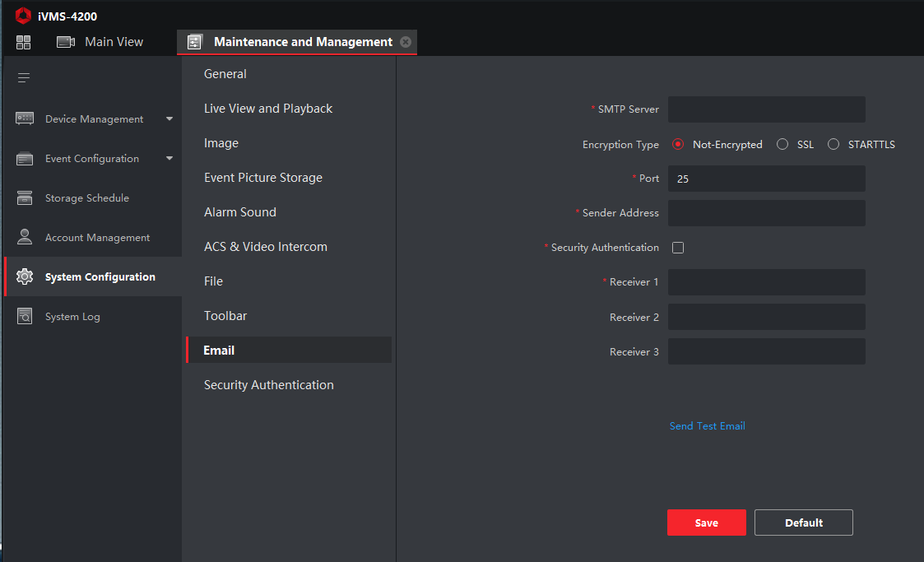Click the four-square grid menu icon
The image size is (924, 562).
[23, 42]
